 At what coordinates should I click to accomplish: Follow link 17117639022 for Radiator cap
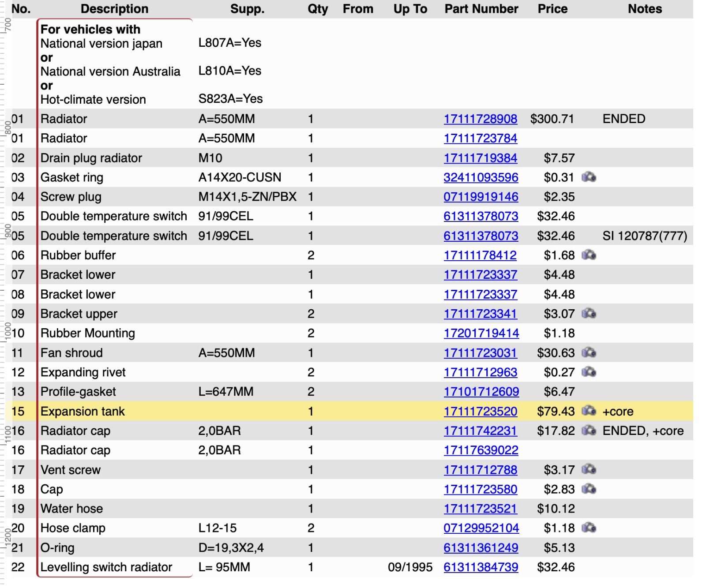click(x=481, y=450)
